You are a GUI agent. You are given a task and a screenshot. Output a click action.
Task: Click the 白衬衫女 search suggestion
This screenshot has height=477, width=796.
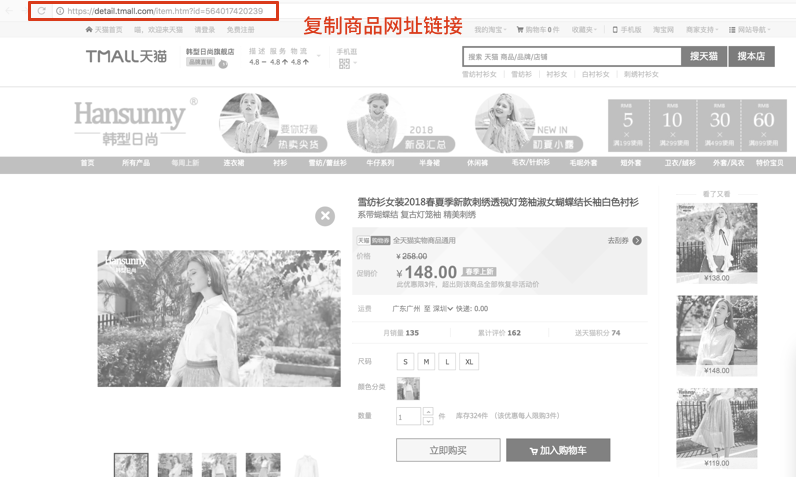click(595, 74)
